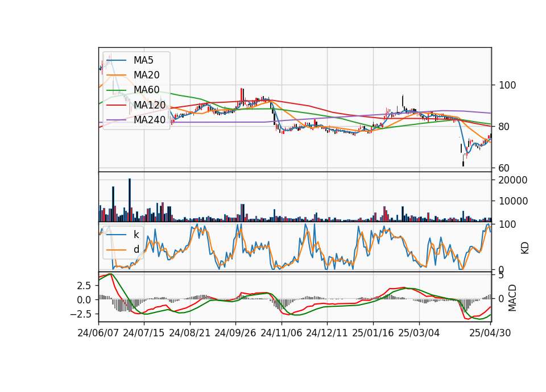
Task: Click the MACD axis title
Action: point(512,298)
